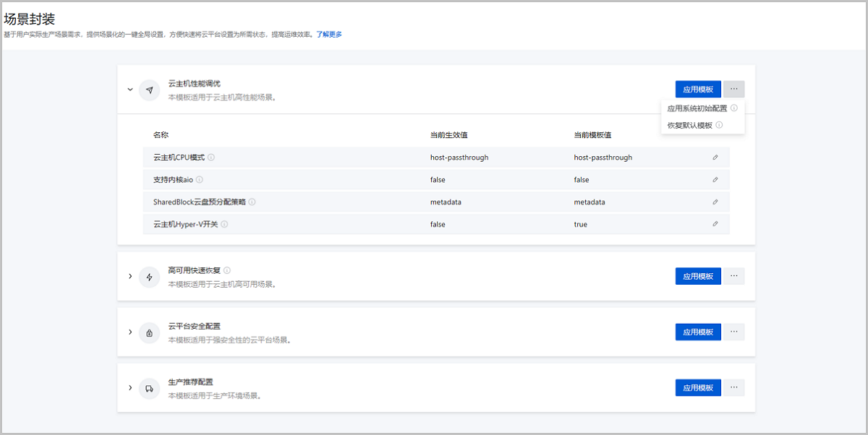Expand the 生产推荐配置 section
Viewport: 868px width, 435px height.
(130, 387)
